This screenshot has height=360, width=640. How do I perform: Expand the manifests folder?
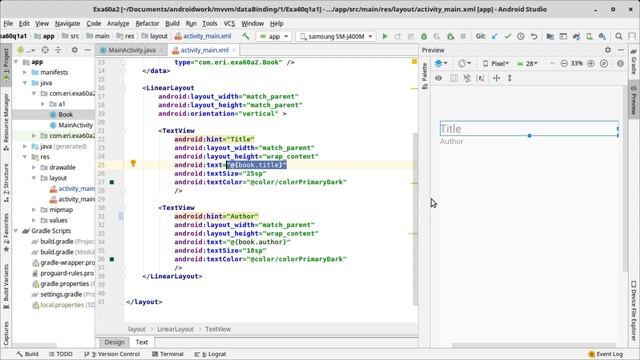click(25, 72)
